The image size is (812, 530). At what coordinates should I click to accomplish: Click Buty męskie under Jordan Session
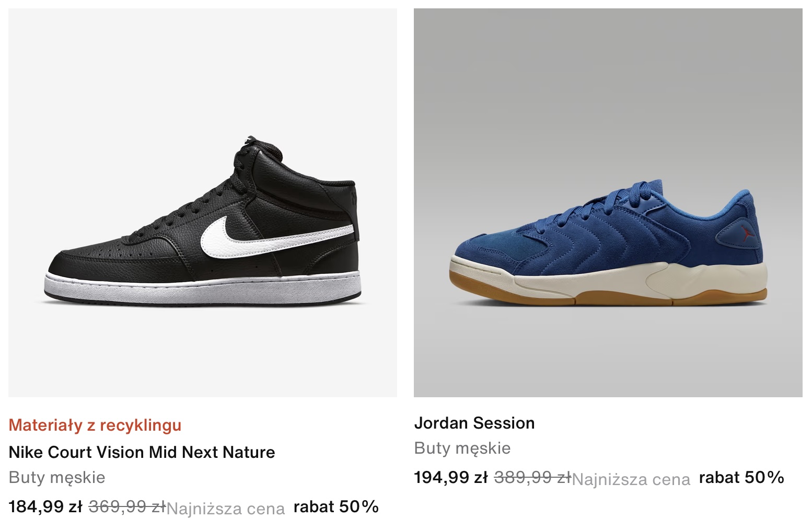point(462,448)
